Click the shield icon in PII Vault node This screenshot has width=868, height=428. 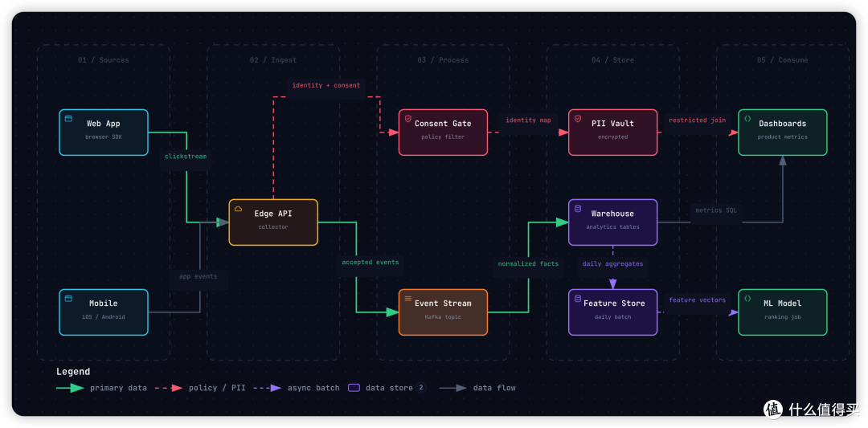point(578,118)
